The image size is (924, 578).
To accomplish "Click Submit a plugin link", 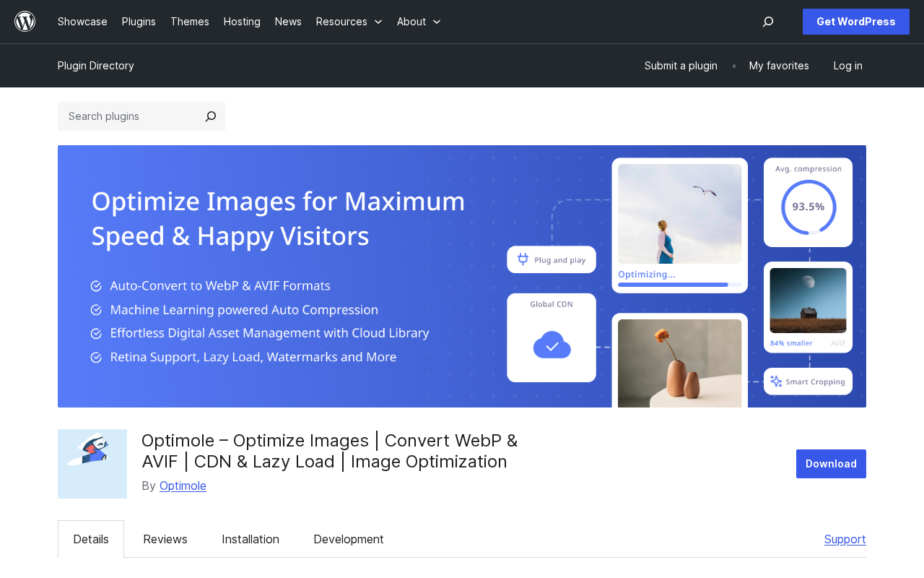I will click(x=681, y=66).
